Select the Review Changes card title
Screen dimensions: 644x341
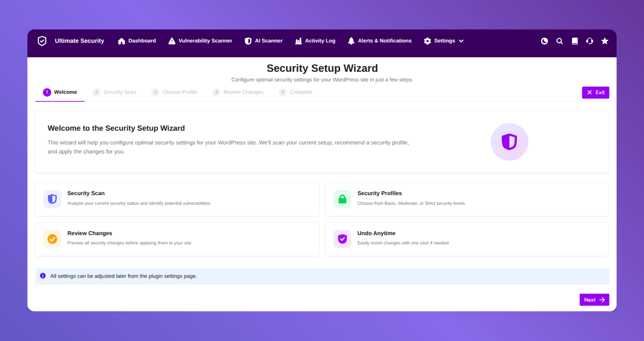pos(90,233)
